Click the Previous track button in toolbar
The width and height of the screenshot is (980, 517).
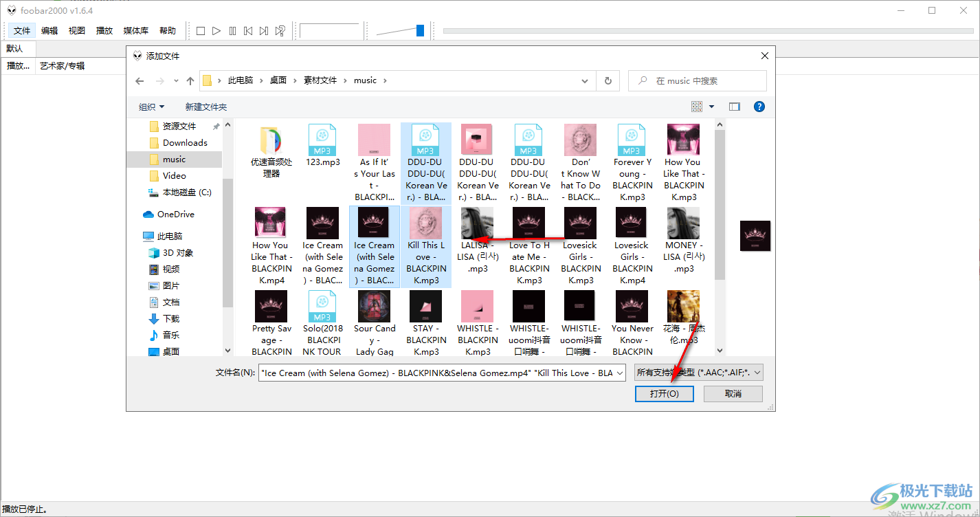tap(248, 31)
